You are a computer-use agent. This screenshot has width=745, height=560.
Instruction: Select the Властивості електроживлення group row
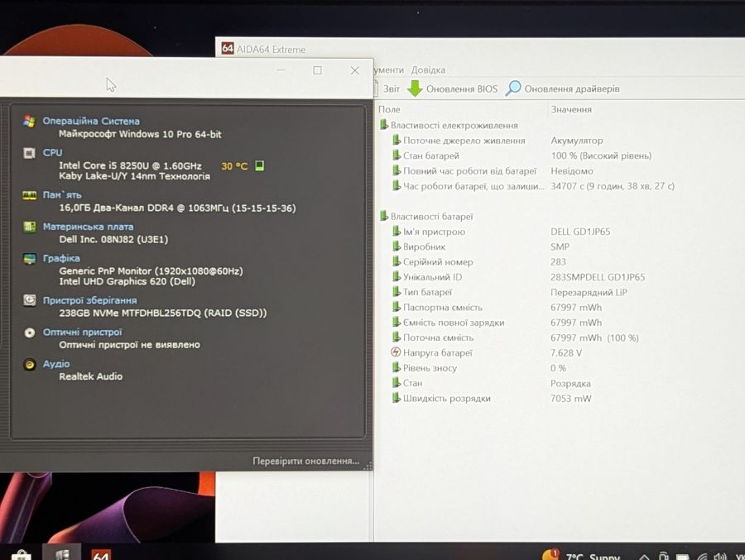point(449,126)
